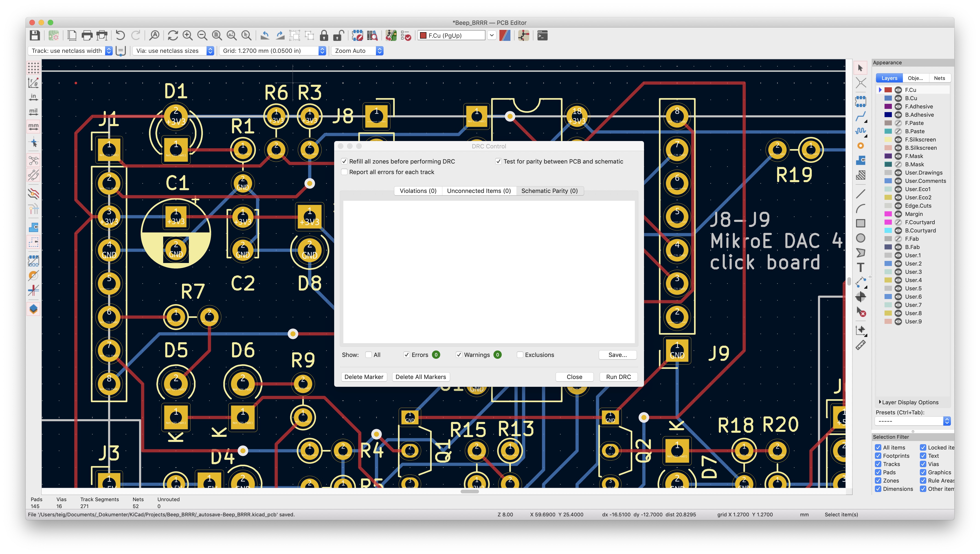Switch to Unconnected Items (0) tab
Image resolution: width=980 pixels, height=554 pixels.
click(479, 191)
